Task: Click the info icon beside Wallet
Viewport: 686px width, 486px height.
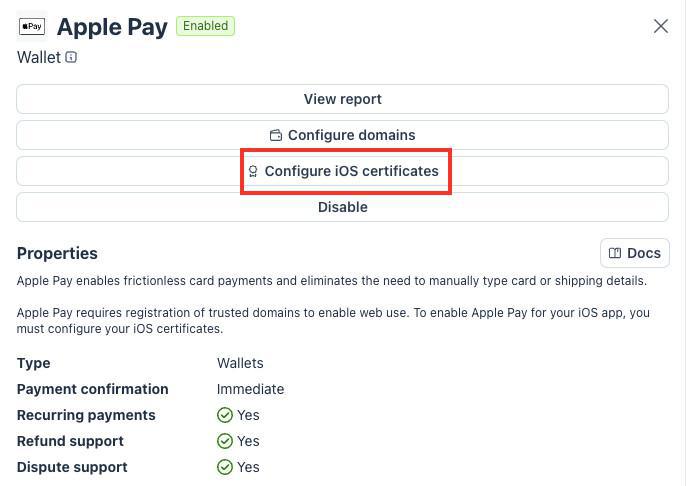Action: (x=71, y=57)
